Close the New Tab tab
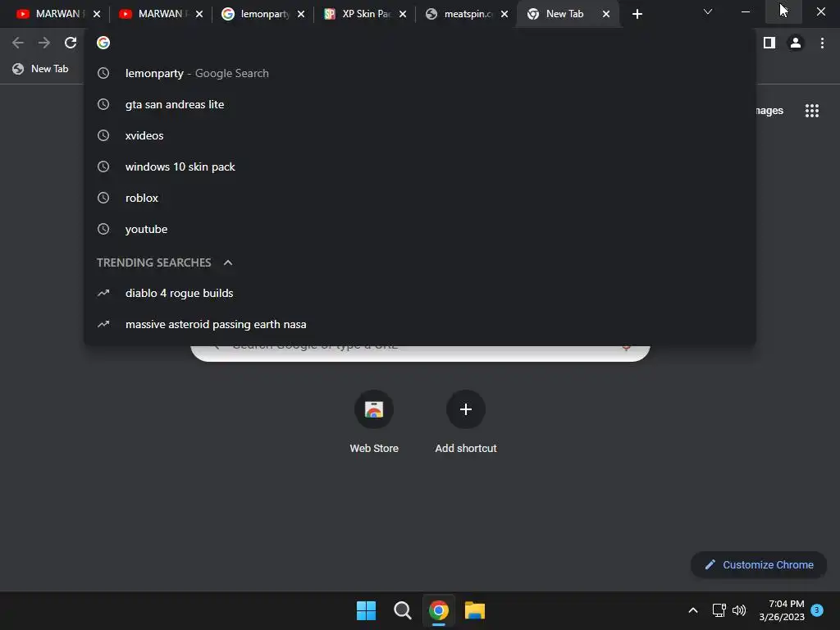Screen dimensions: 840x630 coord(606,14)
